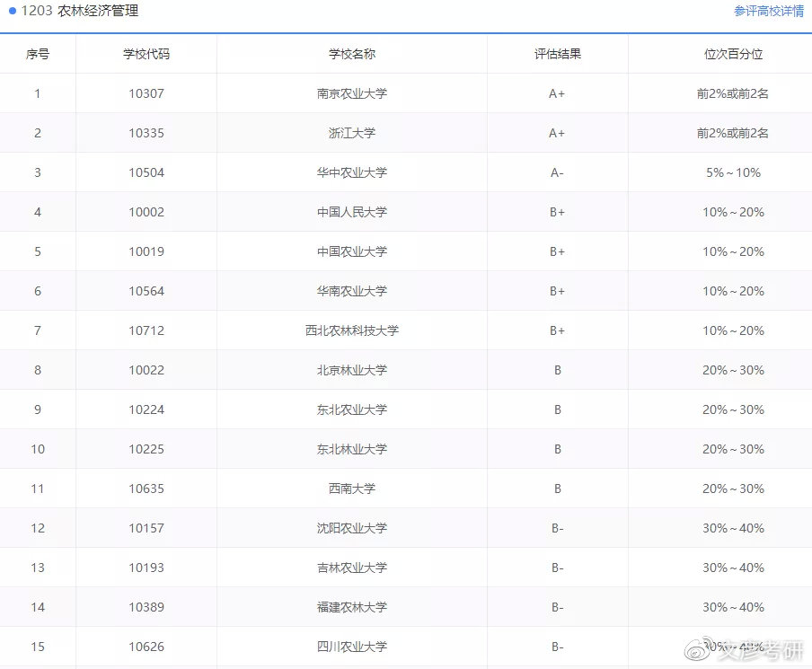Select school name 中国人民大学
The image size is (812, 669).
tap(352, 212)
